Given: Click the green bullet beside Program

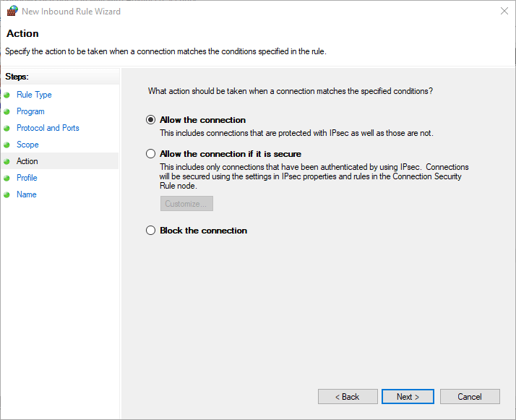Looking at the screenshot, I should (x=8, y=111).
